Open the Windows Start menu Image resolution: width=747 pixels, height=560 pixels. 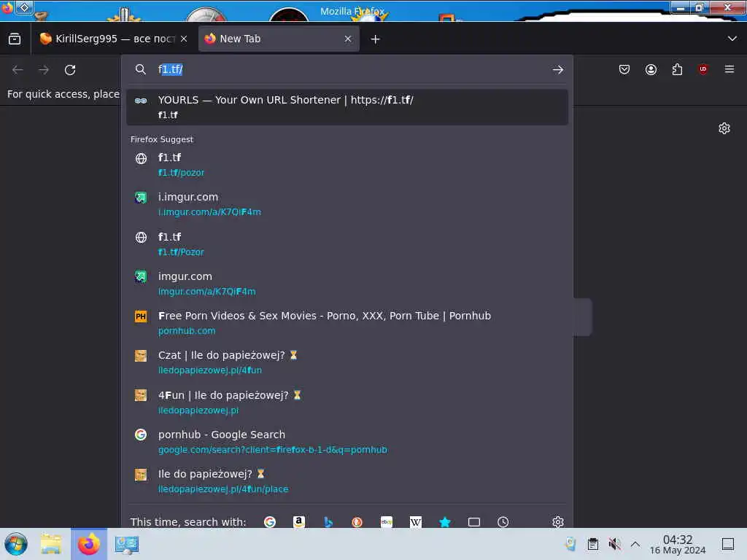tap(16, 544)
